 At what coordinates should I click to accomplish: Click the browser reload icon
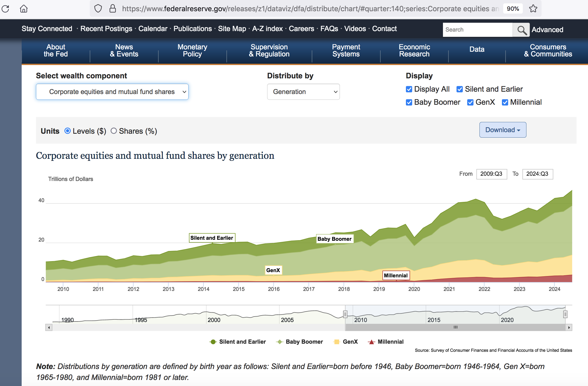tap(5, 9)
